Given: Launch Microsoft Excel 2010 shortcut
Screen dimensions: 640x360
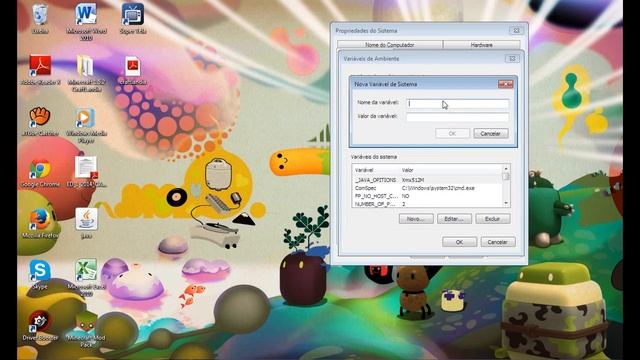Looking at the screenshot, I should point(86,277).
